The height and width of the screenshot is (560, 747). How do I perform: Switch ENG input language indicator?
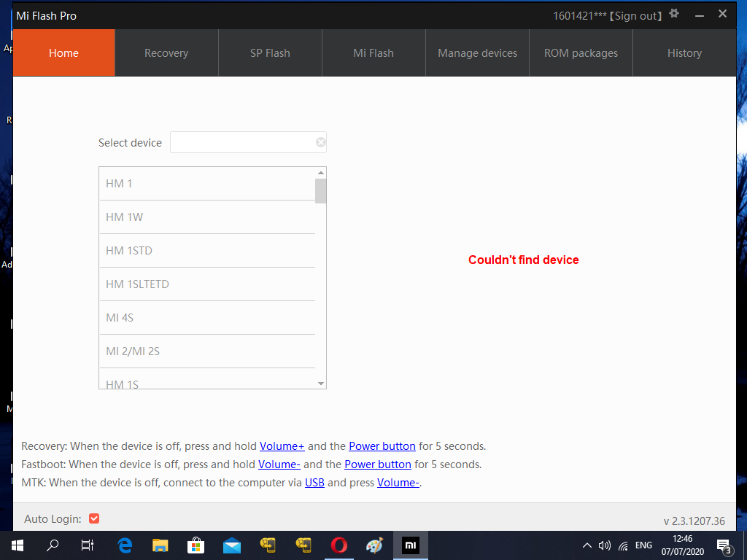click(x=643, y=545)
